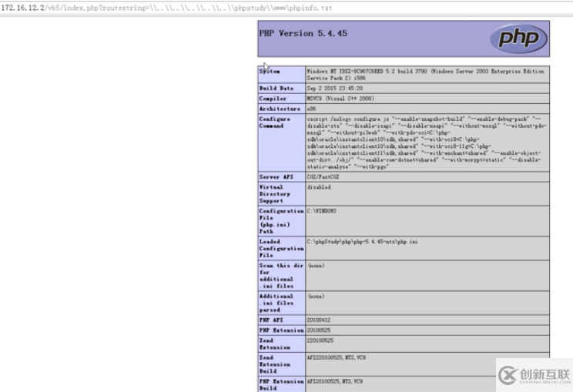
Task: Click the 'Zend Extension' row label
Action: click(x=274, y=343)
